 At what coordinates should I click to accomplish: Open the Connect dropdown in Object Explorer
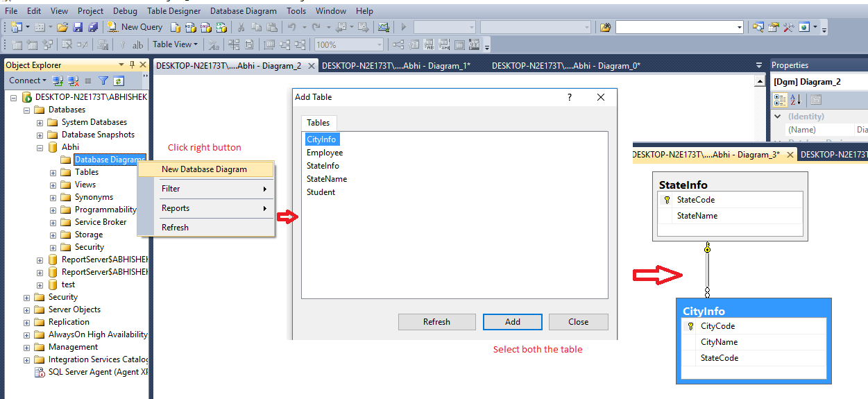click(x=27, y=80)
